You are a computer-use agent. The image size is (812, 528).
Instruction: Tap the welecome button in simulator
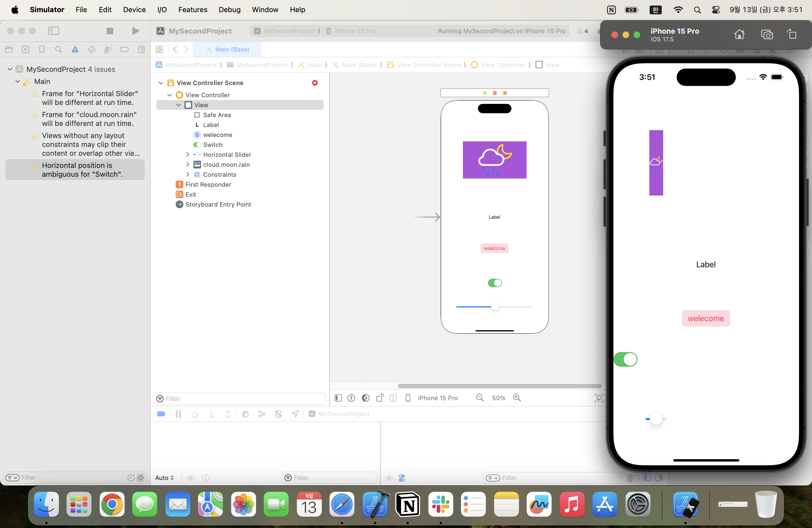[705, 318]
